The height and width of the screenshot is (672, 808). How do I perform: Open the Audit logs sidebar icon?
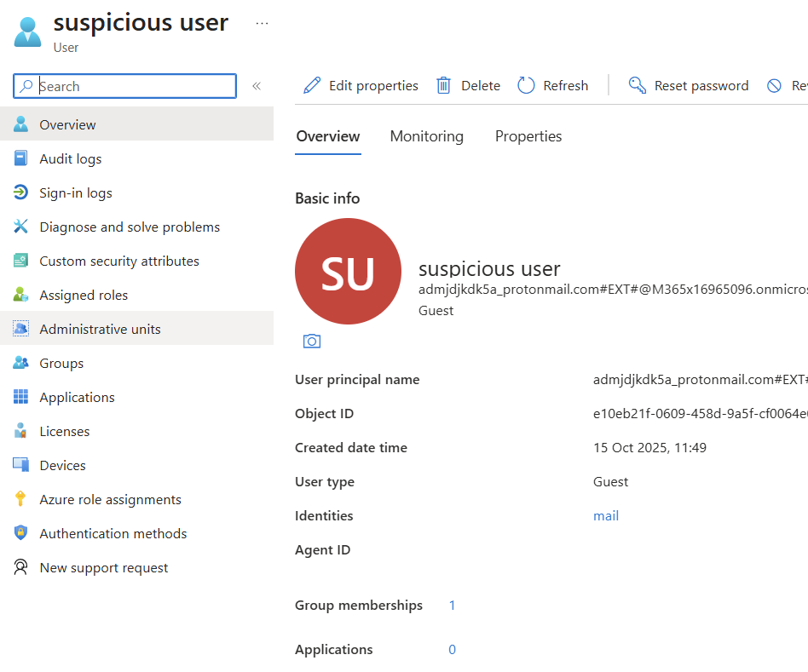[x=21, y=158]
